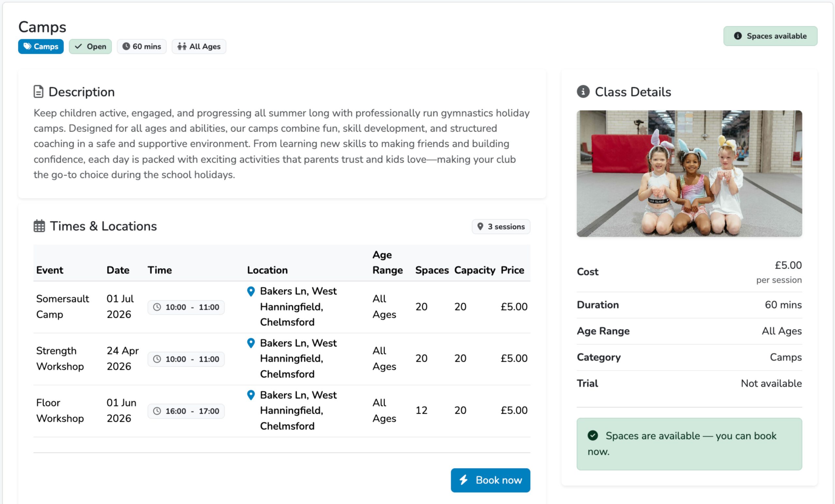
Task: Click the Open status badge
Action: pos(90,46)
